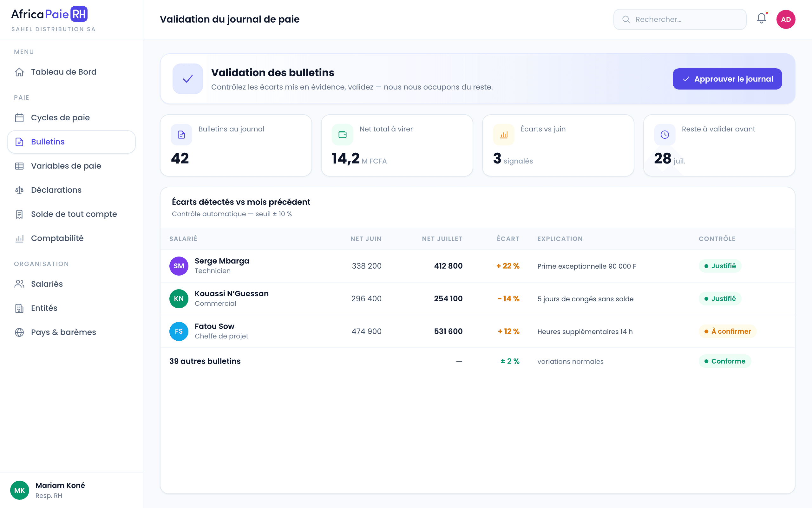
Task: Click the − 14 % écart value
Action: tap(508, 299)
